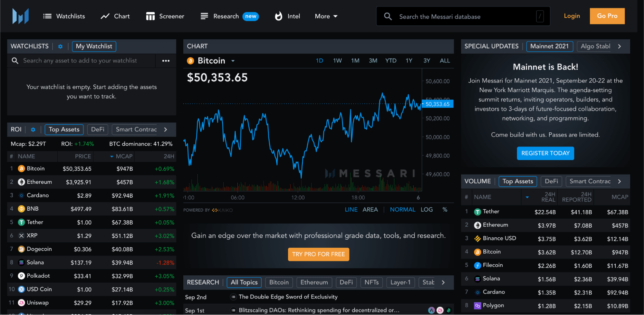The image size is (644, 315).
Task: Select NFTs topic in Research panel
Action: point(371,282)
